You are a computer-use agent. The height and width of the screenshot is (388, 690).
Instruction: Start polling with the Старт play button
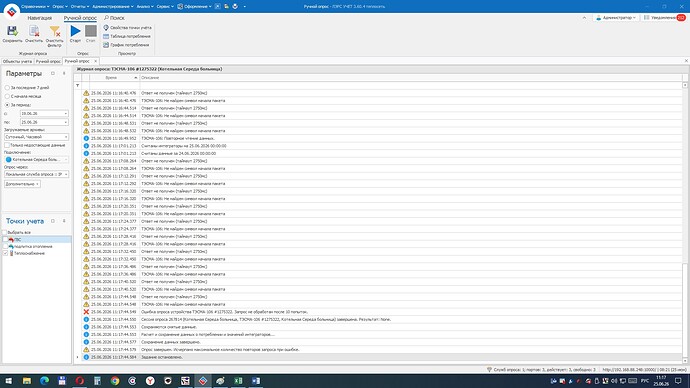(75, 31)
